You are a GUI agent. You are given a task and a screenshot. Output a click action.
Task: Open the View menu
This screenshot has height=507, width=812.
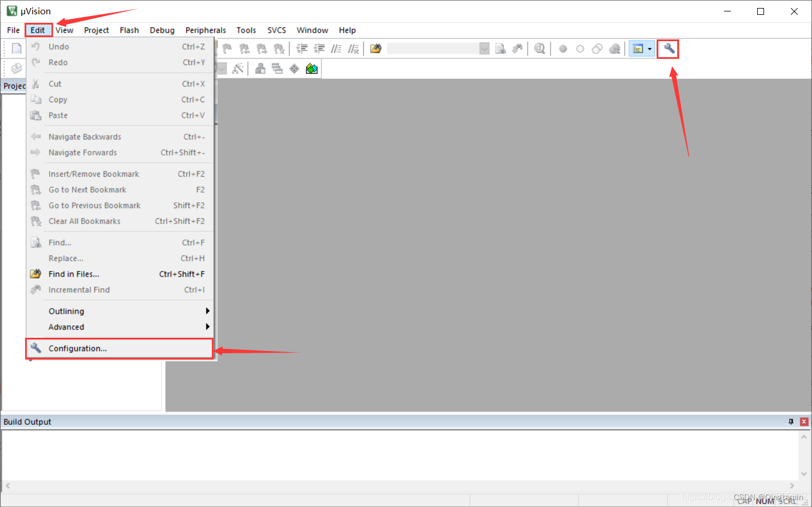coord(65,30)
